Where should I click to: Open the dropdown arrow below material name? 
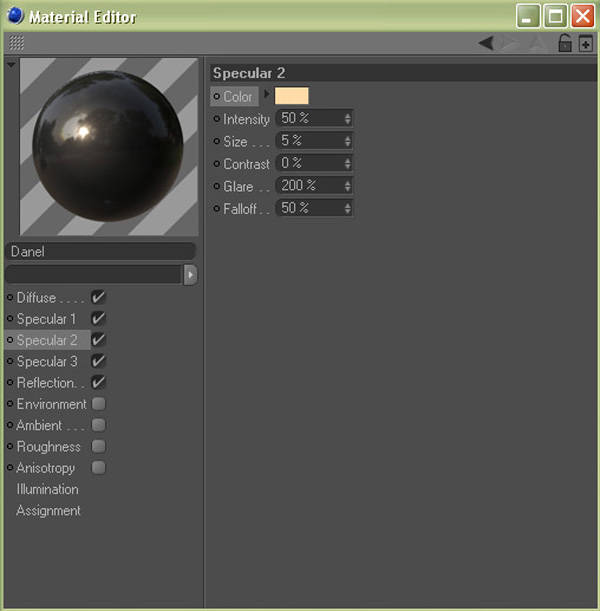coord(190,275)
